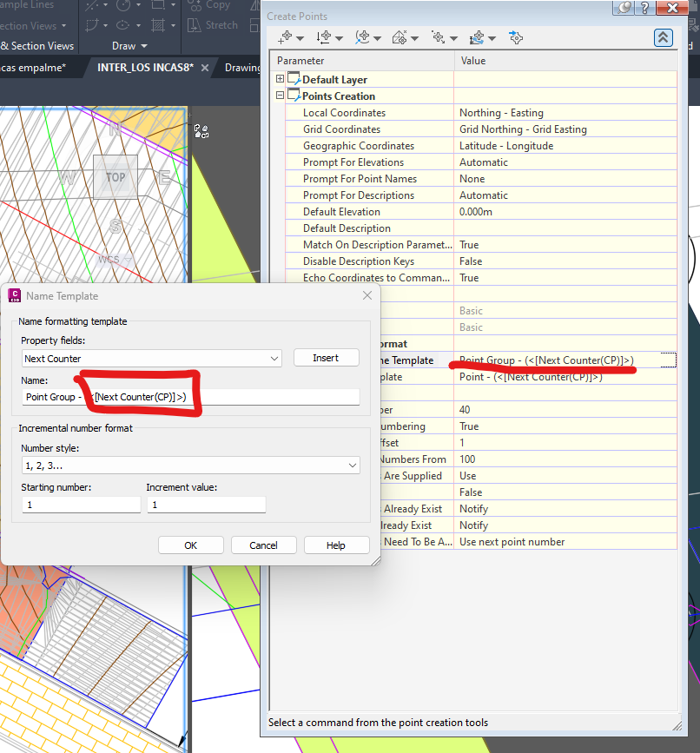
Task: Expand the Draw panel flyout
Action: [x=143, y=46]
